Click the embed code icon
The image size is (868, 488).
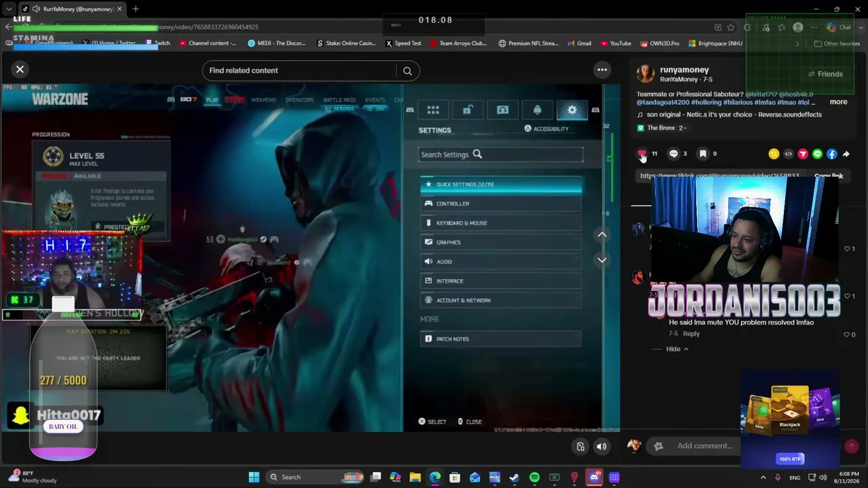click(x=788, y=154)
